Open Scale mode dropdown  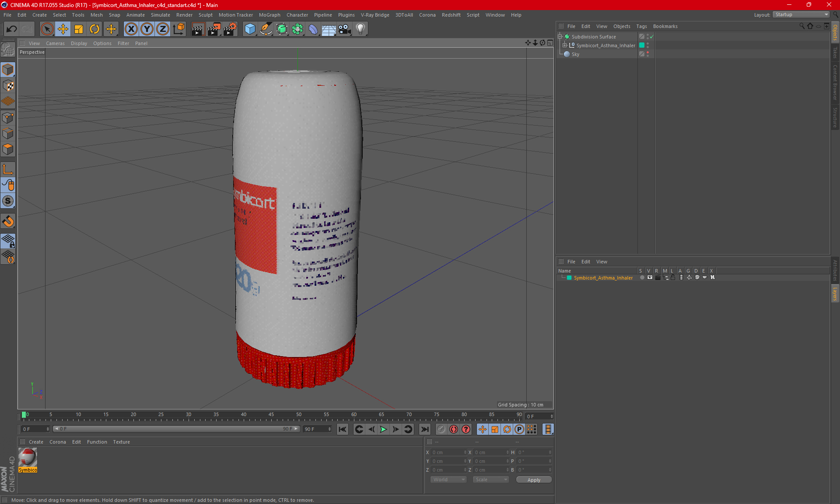coord(491,479)
